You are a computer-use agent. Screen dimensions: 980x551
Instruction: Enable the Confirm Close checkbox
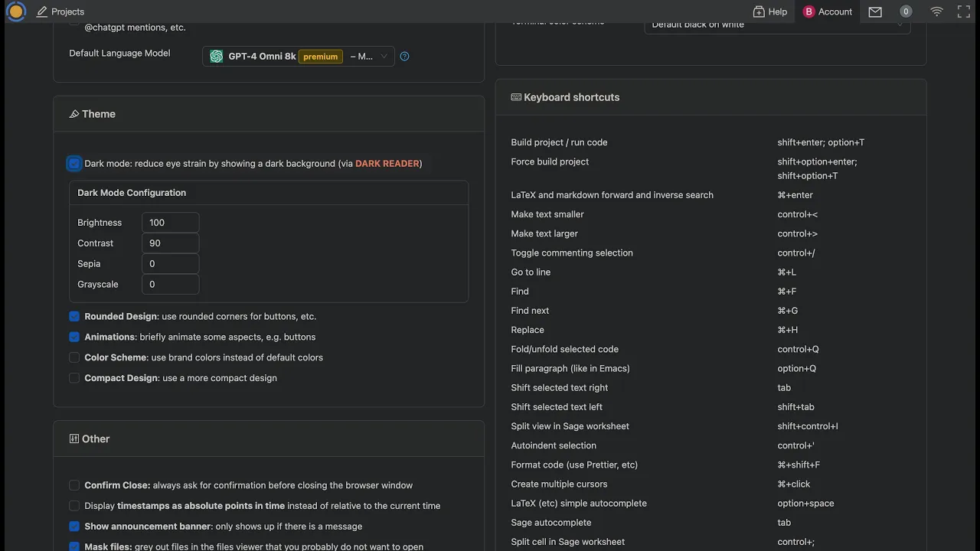pyautogui.click(x=74, y=485)
